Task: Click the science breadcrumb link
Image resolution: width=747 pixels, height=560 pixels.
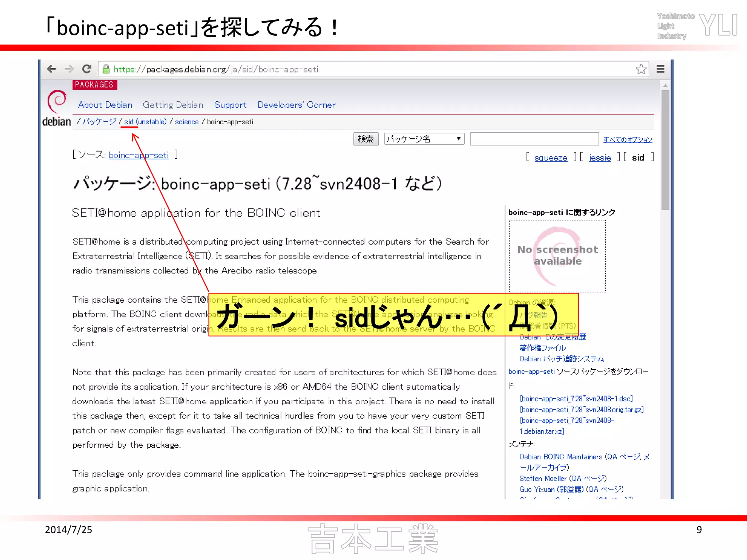Action: pos(187,122)
